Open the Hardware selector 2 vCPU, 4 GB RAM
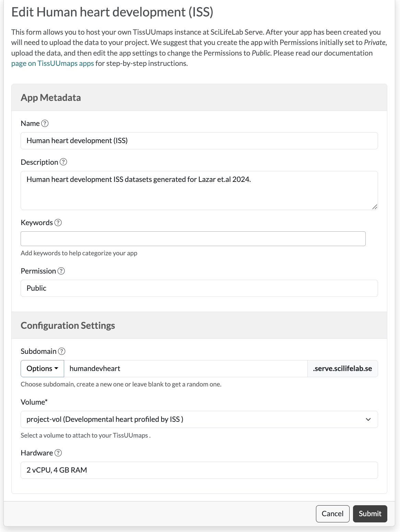 199,470
